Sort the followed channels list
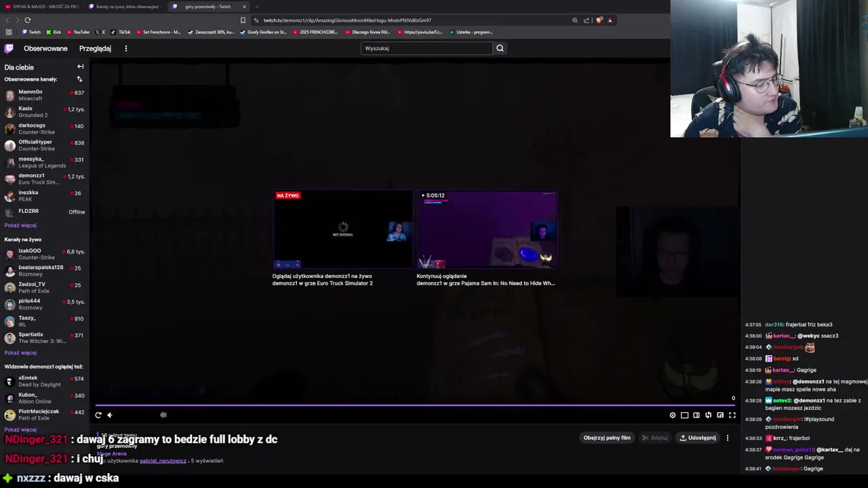Screen dimensions: 868x488 click(x=79, y=79)
